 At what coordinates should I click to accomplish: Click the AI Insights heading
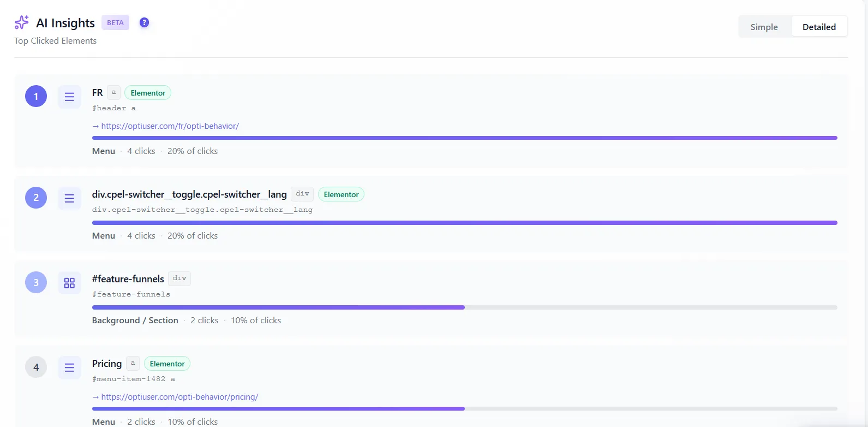pyautogui.click(x=65, y=23)
